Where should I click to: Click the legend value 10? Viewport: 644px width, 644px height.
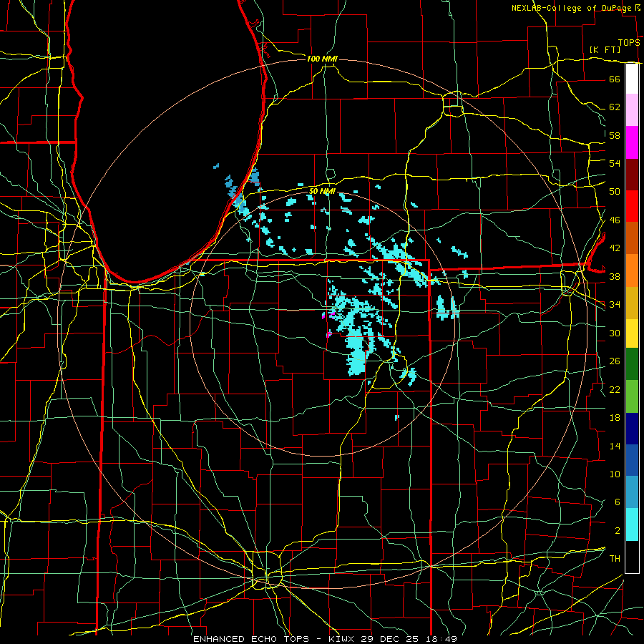(615, 474)
